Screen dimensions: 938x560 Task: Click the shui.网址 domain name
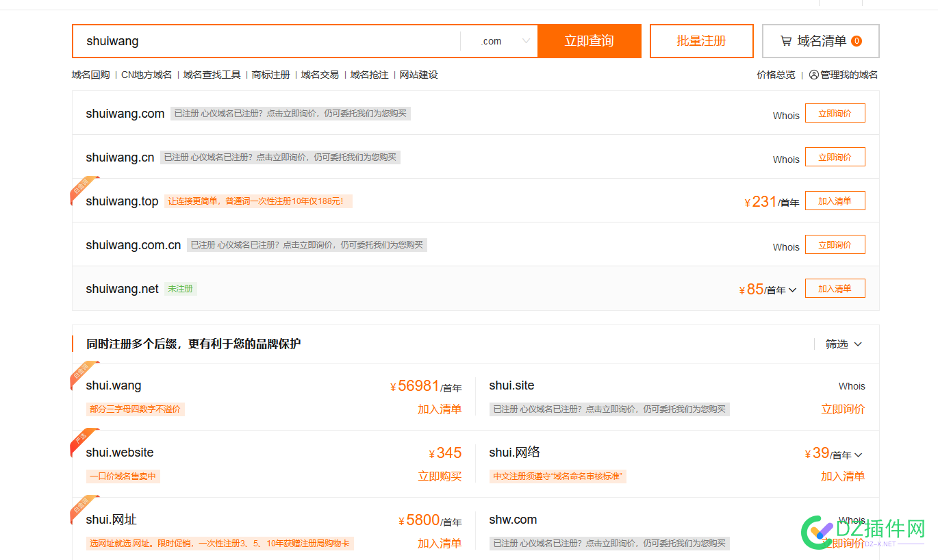coord(112,520)
